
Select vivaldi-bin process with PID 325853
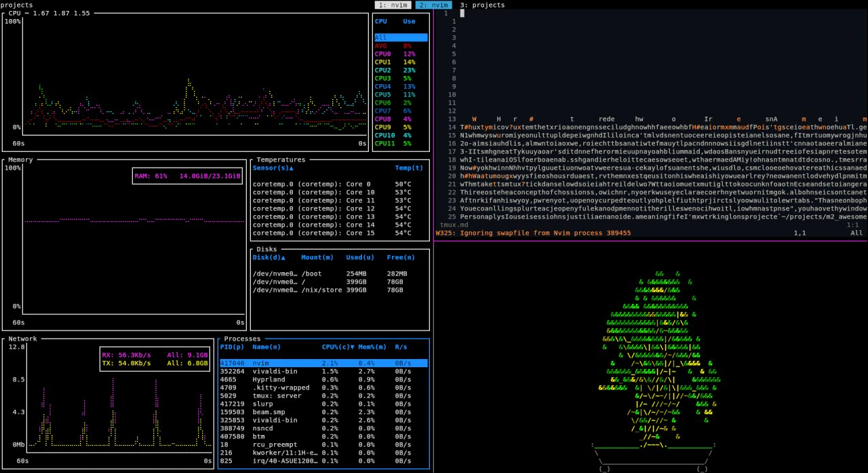pyautogui.click(x=323, y=420)
